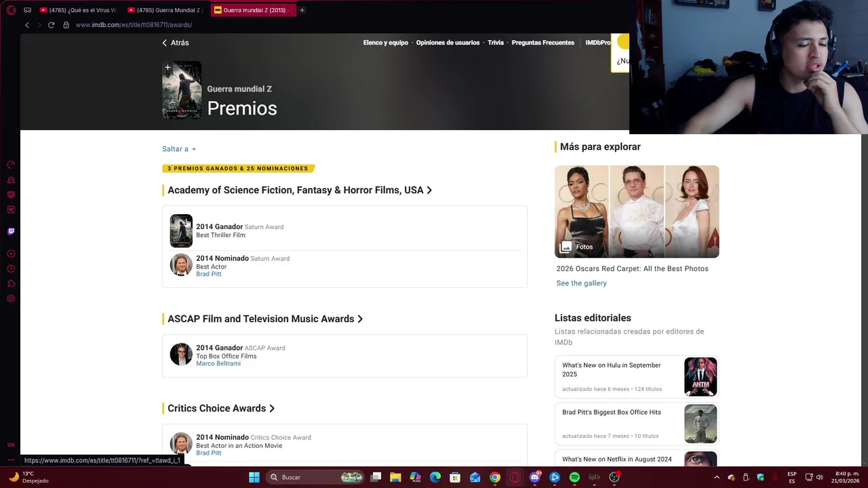The width and height of the screenshot is (868, 488).
Task: Change ESP input language in system tray
Action: [x=792, y=477]
